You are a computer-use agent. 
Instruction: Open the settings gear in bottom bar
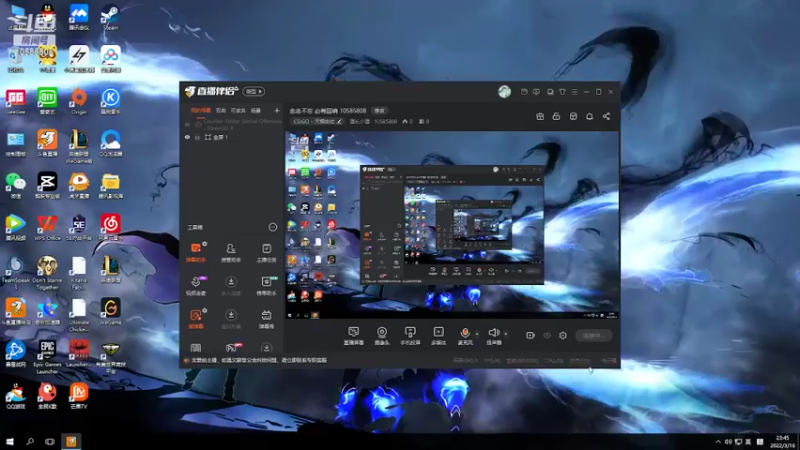[563, 335]
